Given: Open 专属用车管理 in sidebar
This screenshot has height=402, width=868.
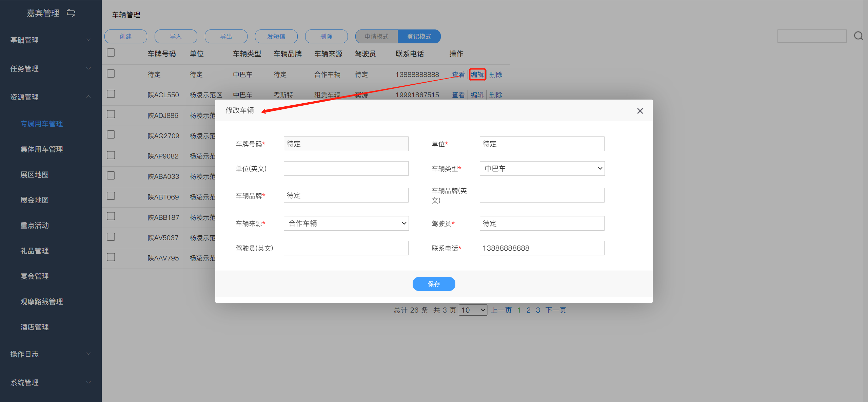Looking at the screenshot, I should click(42, 124).
